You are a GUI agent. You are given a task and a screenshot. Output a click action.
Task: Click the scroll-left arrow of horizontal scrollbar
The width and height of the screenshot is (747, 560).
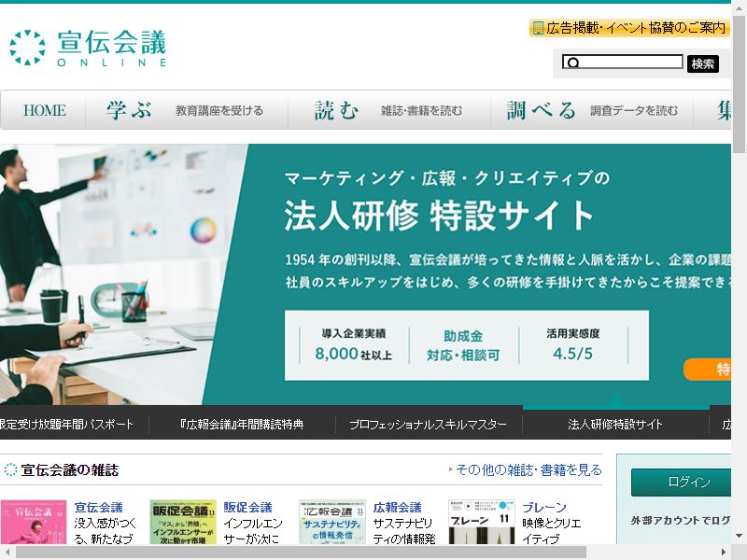point(7,552)
